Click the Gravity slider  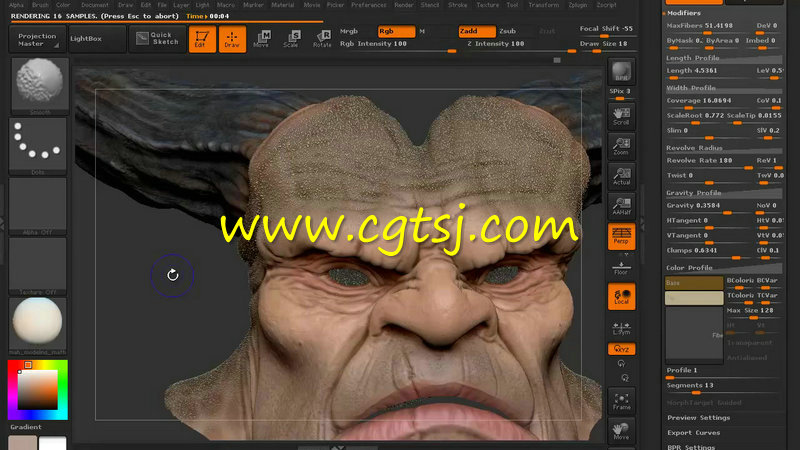[x=709, y=208]
